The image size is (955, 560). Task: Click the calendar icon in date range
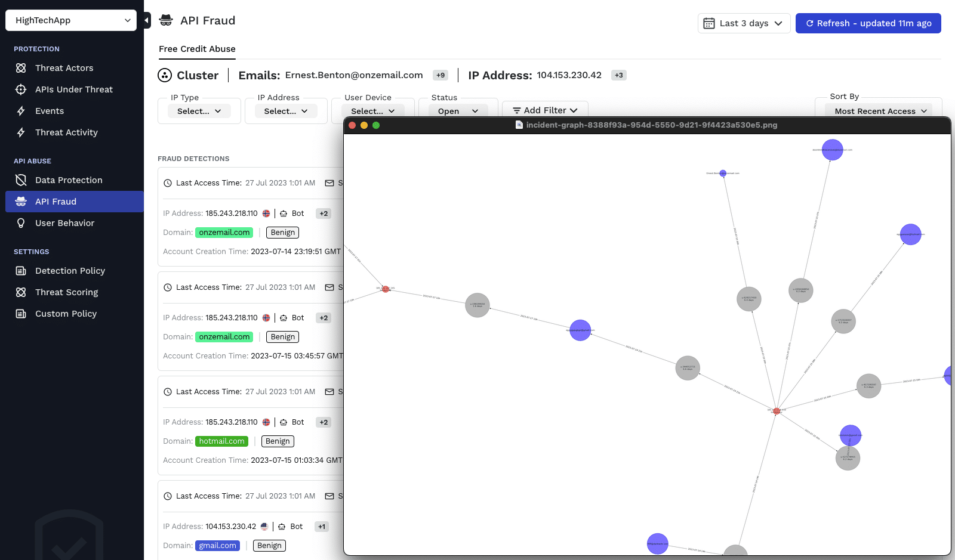(x=709, y=23)
